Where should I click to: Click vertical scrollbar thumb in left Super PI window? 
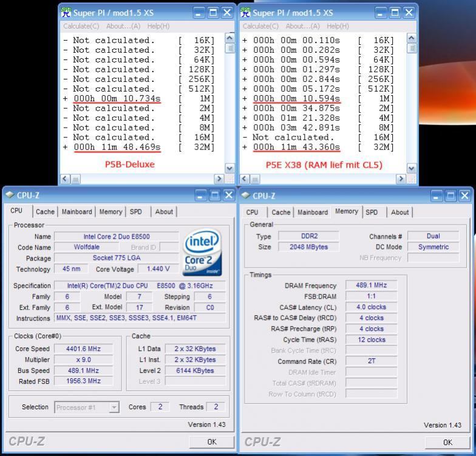click(x=229, y=49)
